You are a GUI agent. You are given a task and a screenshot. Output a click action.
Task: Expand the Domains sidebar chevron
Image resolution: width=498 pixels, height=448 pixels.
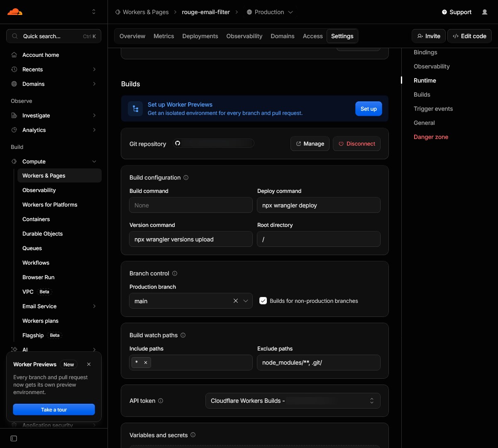click(x=94, y=84)
